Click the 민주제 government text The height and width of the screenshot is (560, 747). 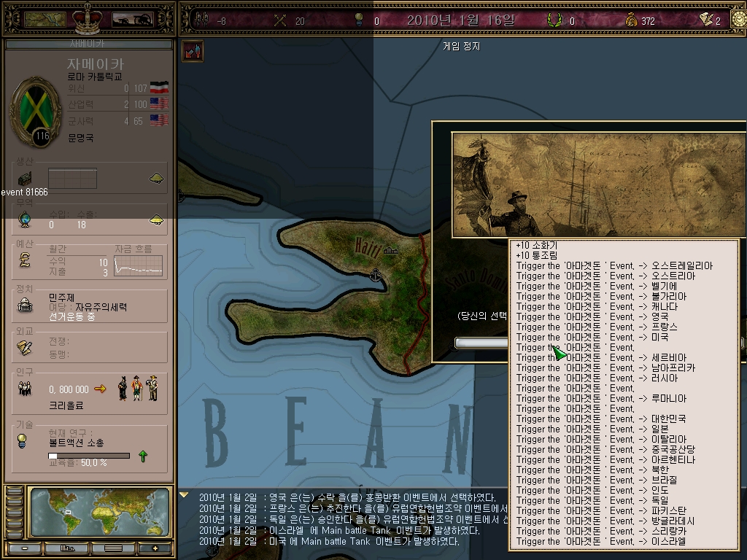(x=61, y=297)
